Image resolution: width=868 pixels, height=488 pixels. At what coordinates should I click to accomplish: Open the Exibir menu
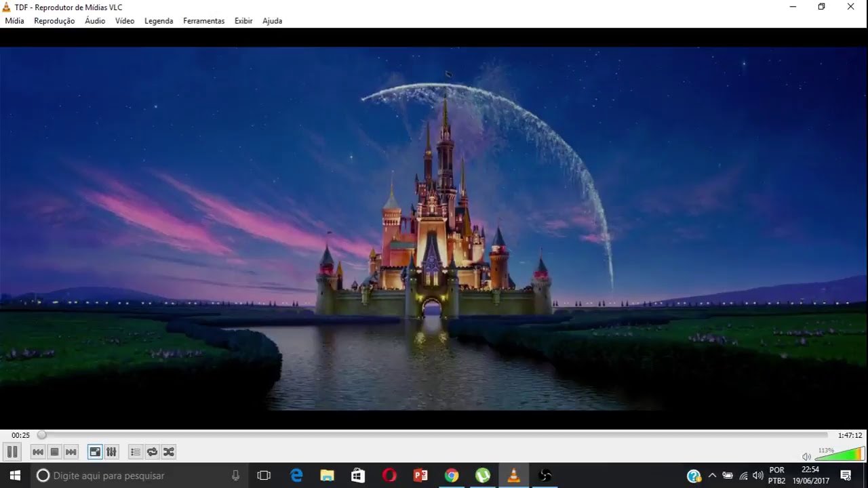pyautogui.click(x=243, y=21)
